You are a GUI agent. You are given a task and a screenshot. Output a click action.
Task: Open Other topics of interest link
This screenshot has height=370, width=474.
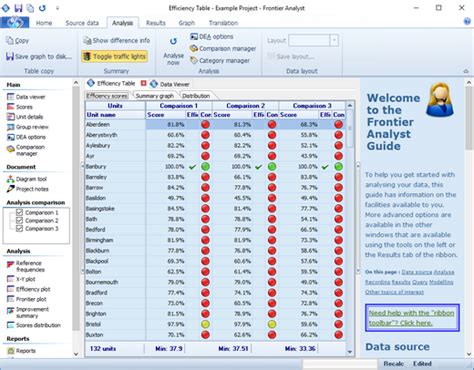pyautogui.click(x=394, y=292)
